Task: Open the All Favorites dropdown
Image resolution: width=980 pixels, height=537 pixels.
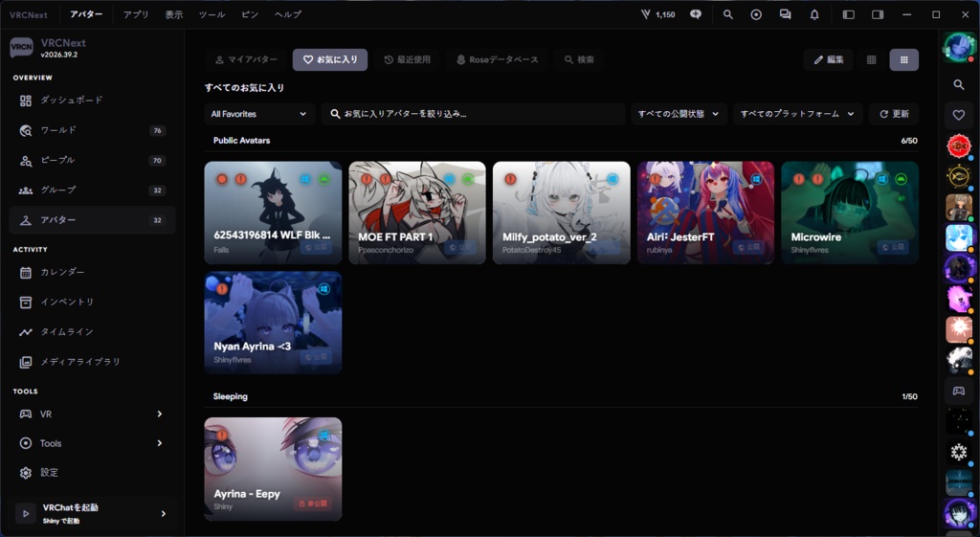Action: tap(258, 114)
